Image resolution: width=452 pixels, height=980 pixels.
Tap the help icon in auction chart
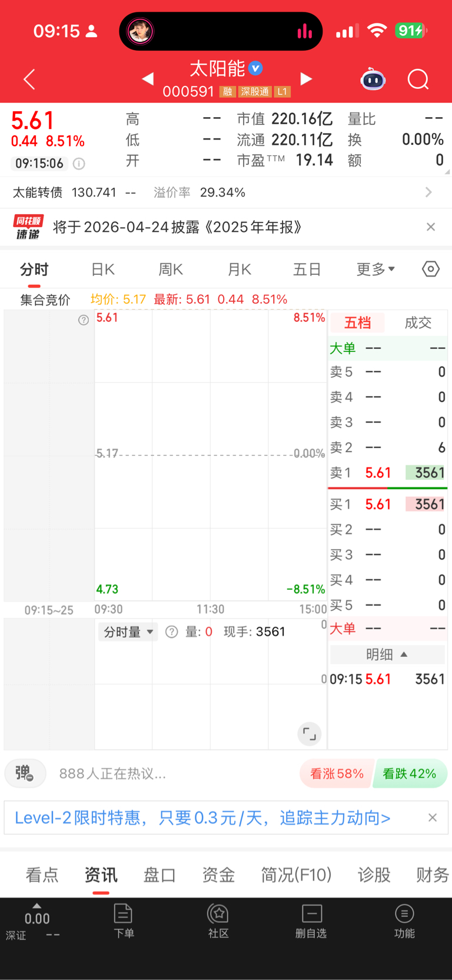(84, 320)
